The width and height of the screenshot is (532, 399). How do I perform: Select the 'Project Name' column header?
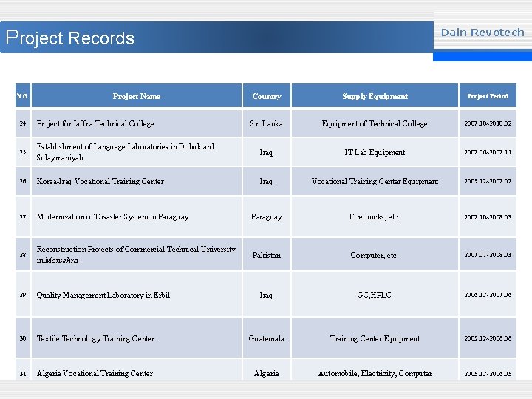coord(137,95)
